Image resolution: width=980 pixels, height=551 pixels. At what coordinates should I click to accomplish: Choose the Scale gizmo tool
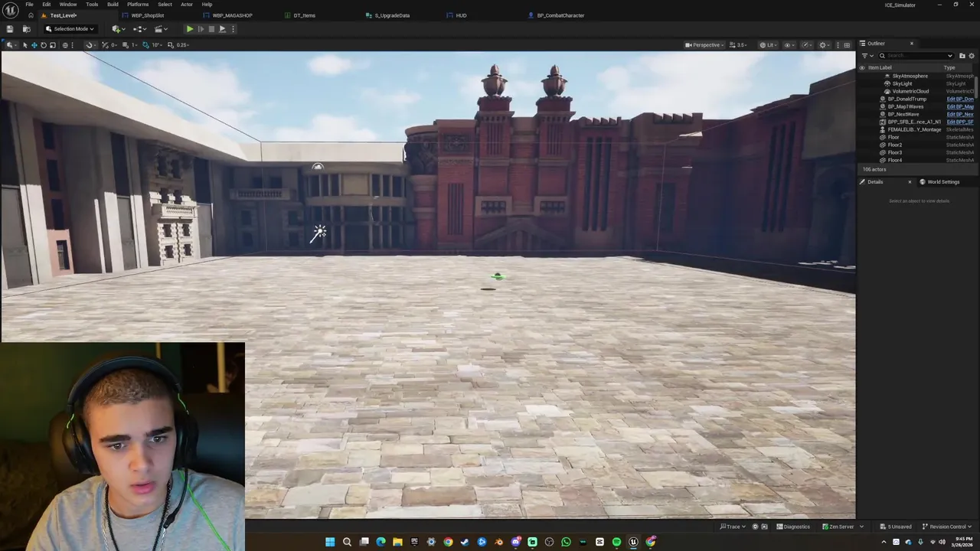tap(52, 45)
